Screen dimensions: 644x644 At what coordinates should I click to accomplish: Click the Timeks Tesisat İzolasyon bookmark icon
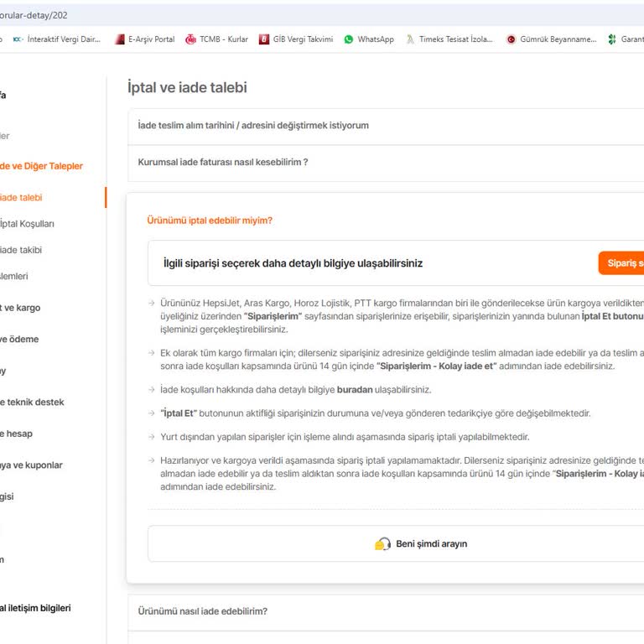[410, 39]
